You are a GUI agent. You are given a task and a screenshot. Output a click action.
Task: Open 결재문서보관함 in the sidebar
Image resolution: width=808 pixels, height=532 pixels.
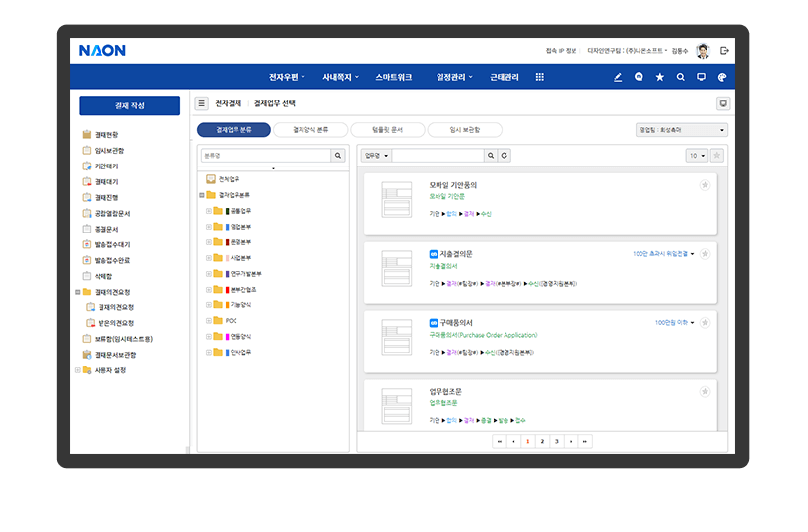(x=109, y=355)
